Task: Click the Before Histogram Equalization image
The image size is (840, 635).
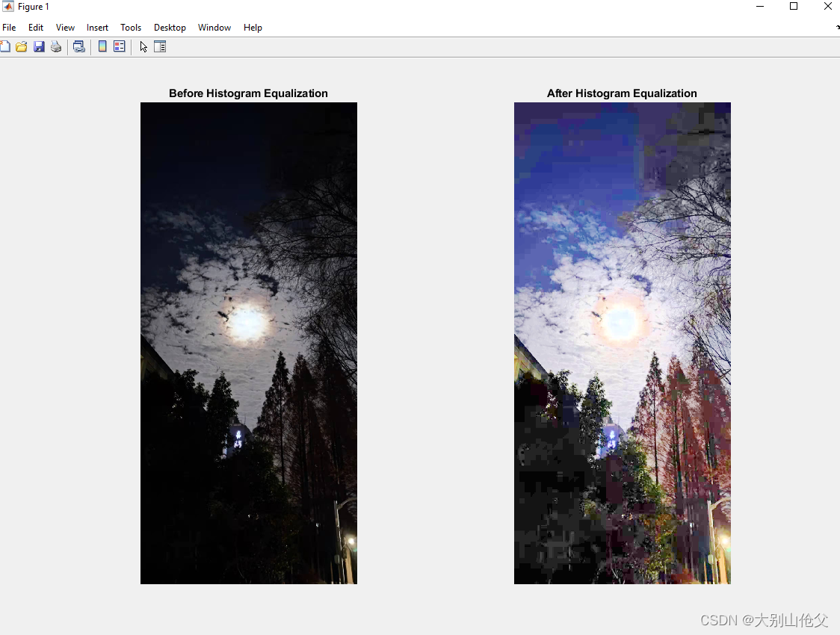Action: (248, 342)
